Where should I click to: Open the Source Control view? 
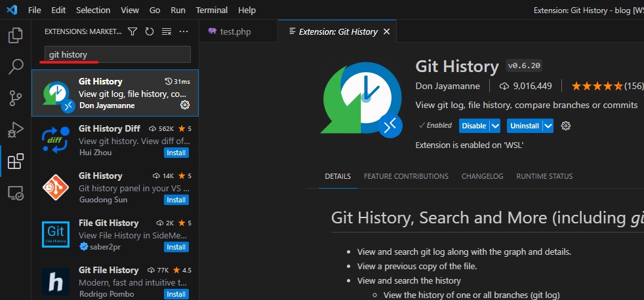[x=16, y=98]
